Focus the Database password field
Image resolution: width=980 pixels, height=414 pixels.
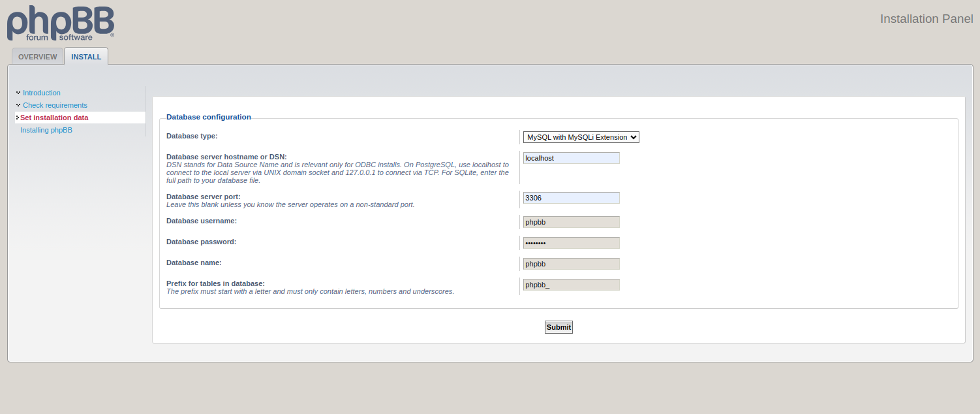point(571,243)
